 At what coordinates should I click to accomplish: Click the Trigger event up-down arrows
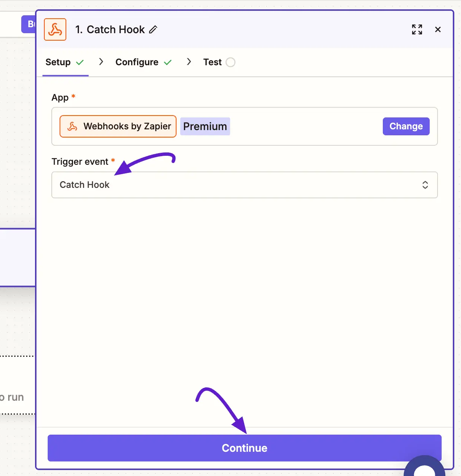pos(425,185)
